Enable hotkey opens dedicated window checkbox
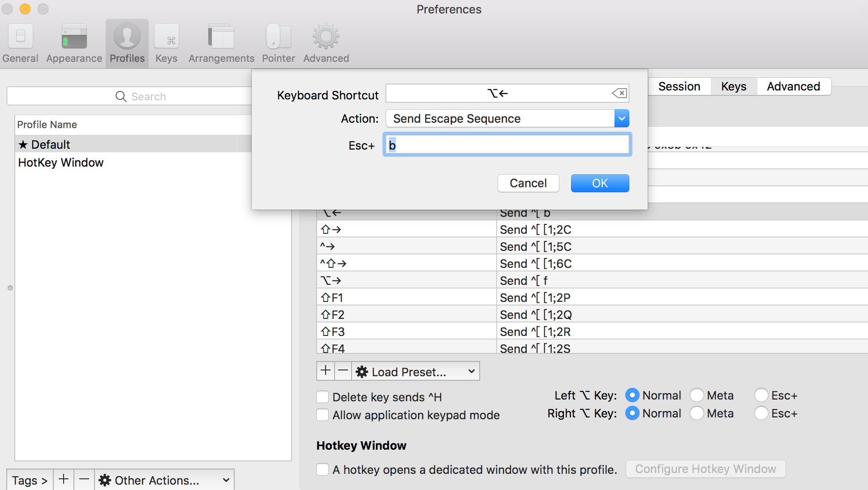Viewport: 868px width, 490px height. pyautogui.click(x=322, y=469)
